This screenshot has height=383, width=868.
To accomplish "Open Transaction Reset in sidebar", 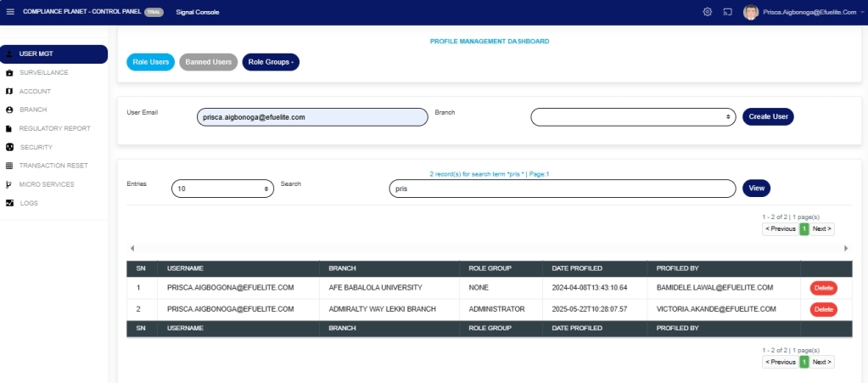I will [x=53, y=166].
